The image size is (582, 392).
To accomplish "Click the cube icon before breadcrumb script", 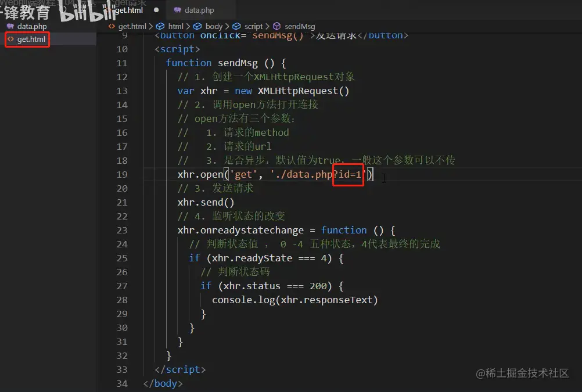I will [236, 26].
